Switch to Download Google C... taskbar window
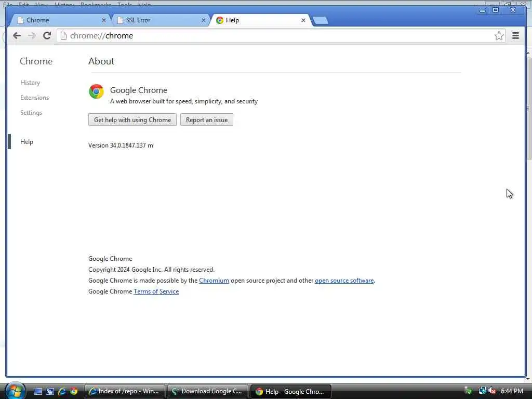The width and height of the screenshot is (532, 399). 208,392
